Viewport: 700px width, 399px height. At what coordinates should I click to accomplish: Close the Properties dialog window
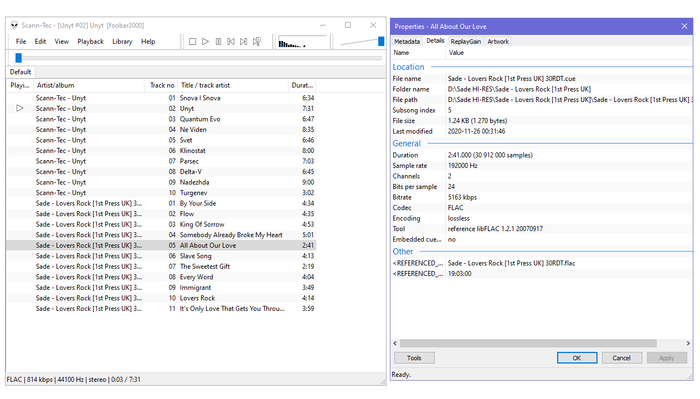coord(684,26)
